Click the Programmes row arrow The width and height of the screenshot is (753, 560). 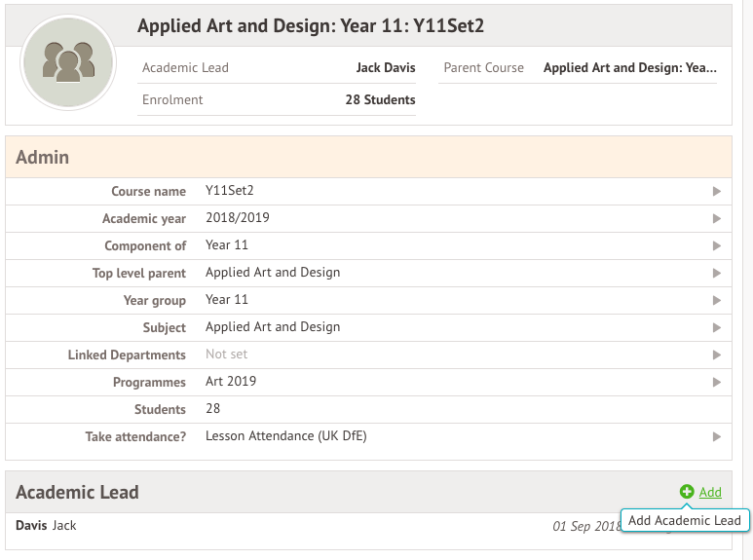tap(717, 383)
